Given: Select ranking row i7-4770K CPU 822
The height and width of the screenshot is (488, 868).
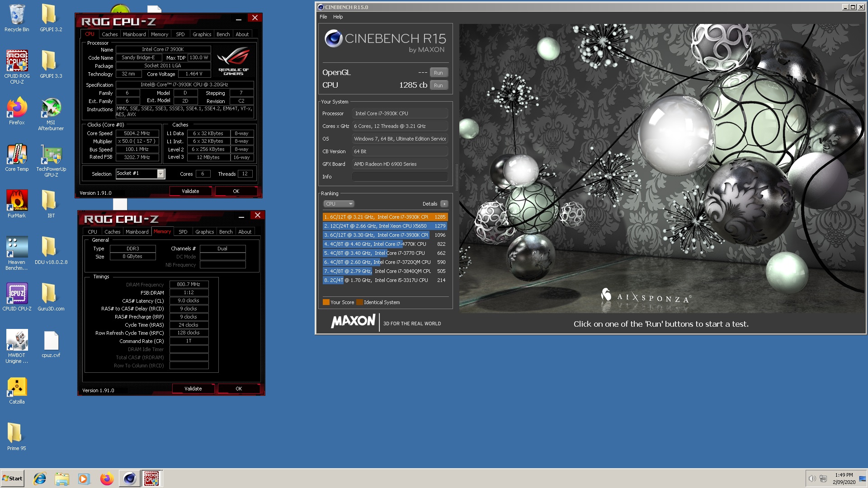Looking at the screenshot, I should coord(385,244).
